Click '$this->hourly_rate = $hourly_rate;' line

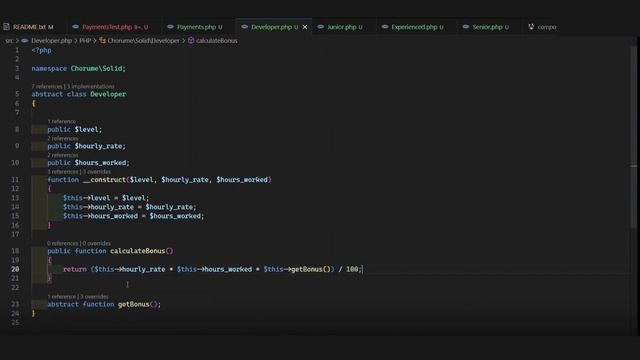130,207
